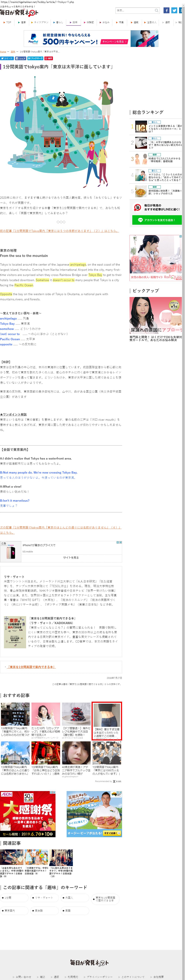Click the オージー・ビーフ 今すぐ応募 ad

tap(94, 814)
